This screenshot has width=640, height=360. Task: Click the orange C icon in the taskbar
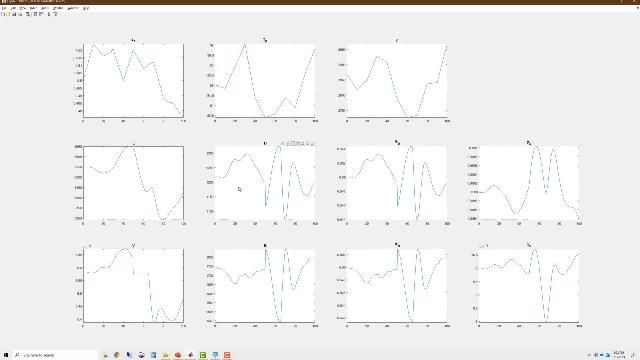point(227,355)
